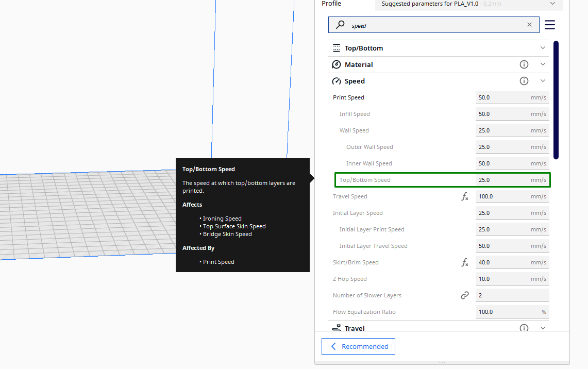
Task: Collapse the Speed section using its chevron
Action: click(542, 81)
